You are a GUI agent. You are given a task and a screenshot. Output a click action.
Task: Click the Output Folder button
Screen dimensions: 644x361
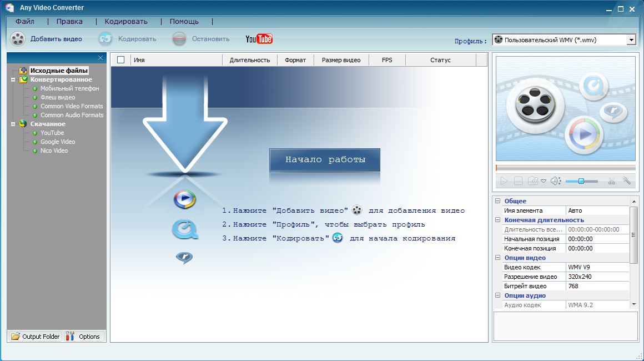pyautogui.click(x=35, y=336)
